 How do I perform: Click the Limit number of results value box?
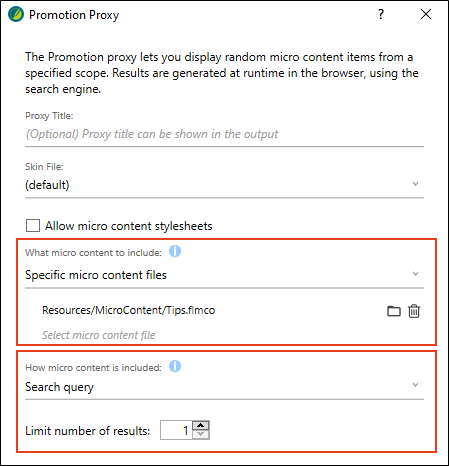176,430
